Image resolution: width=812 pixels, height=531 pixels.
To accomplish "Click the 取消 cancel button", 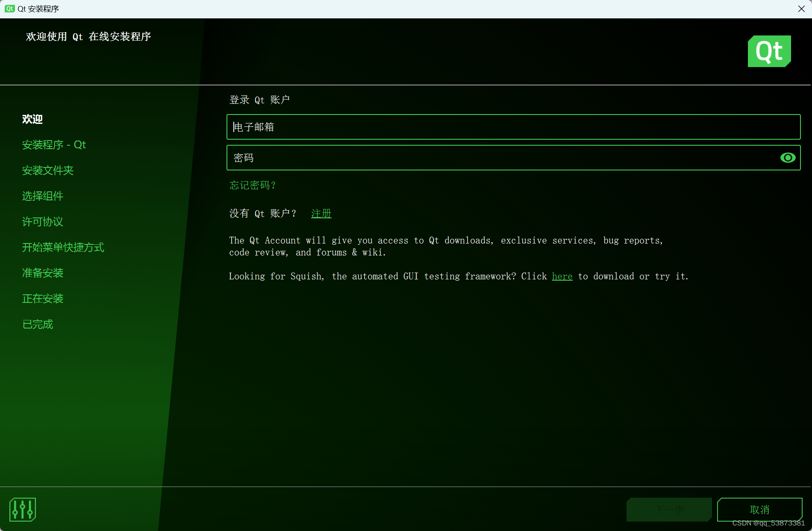I will click(x=759, y=509).
